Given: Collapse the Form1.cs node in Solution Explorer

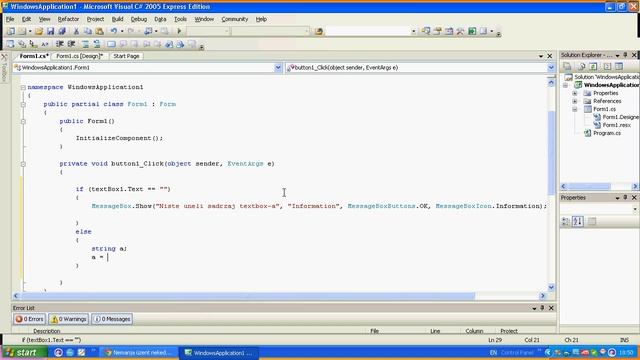Looking at the screenshot, I should click(x=575, y=109).
